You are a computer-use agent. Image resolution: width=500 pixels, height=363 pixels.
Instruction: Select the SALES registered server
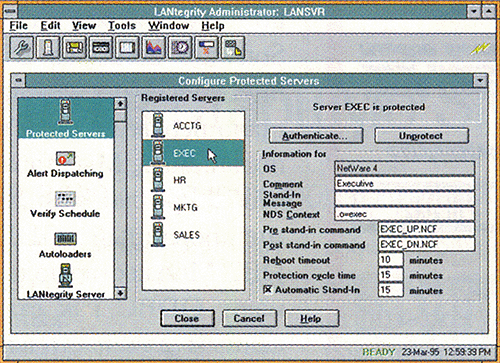tap(193, 235)
